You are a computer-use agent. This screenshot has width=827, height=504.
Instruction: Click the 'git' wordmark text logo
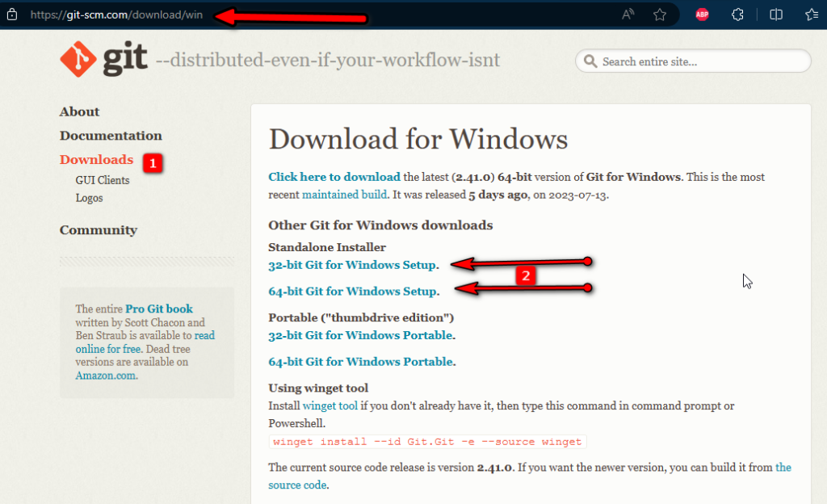click(125, 60)
